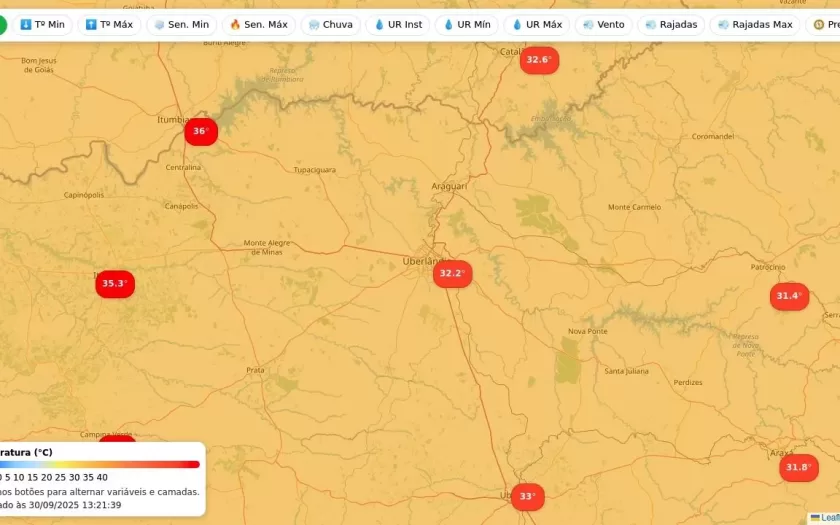Open the 32.6° station marker near Catalão
Image resolution: width=840 pixels, height=525 pixels.
point(539,60)
